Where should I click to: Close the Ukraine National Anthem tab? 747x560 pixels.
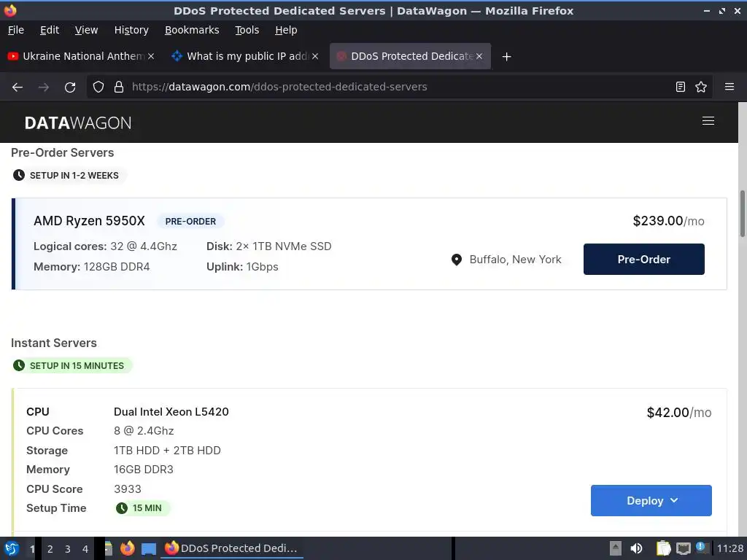coord(150,56)
